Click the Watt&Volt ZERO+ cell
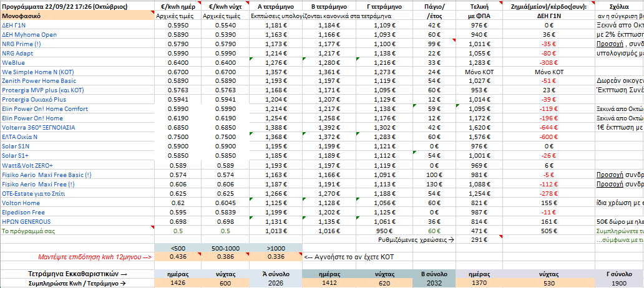The image size is (644, 288). (x=77, y=165)
